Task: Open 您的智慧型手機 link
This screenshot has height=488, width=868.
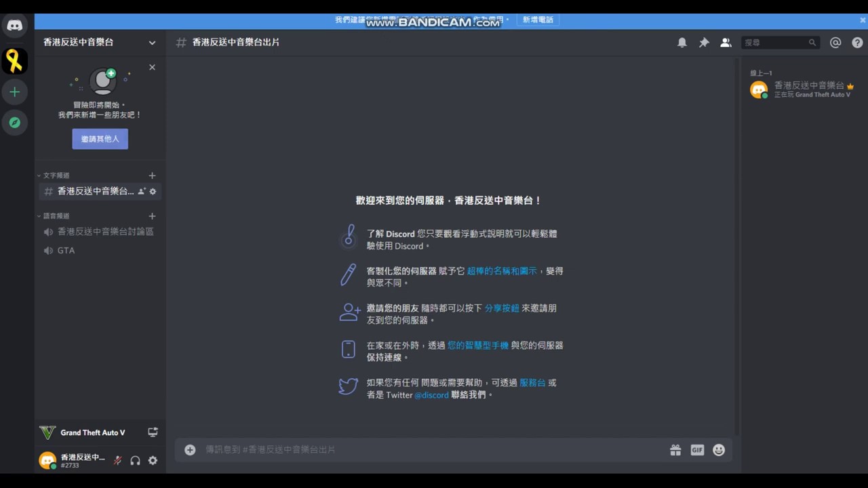Action: point(477,346)
